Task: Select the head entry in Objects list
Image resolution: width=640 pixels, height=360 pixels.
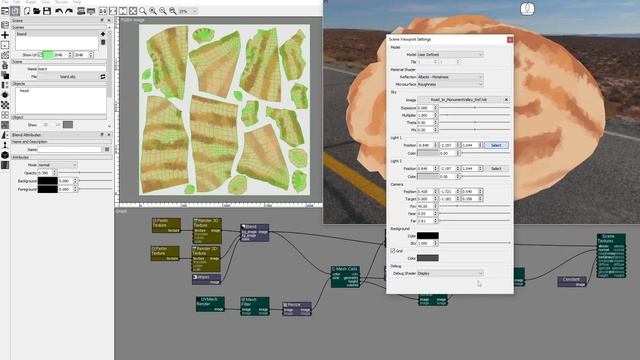Action: click(x=25, y=91)
